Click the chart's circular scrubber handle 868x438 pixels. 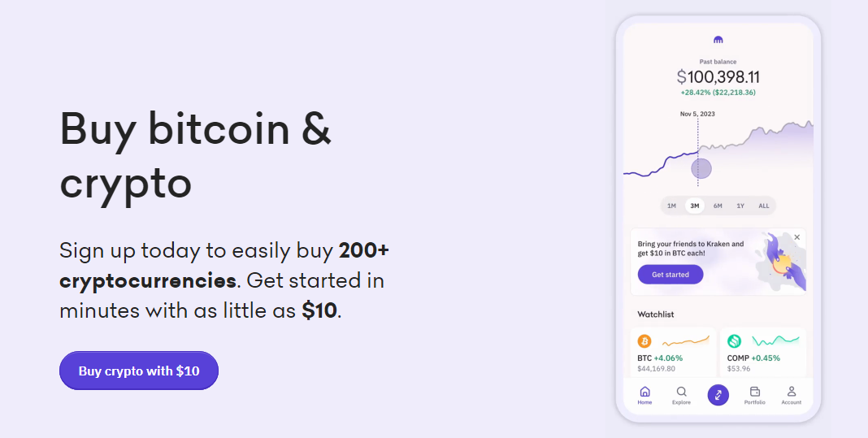pyautogui.click(x=701, y=168)
